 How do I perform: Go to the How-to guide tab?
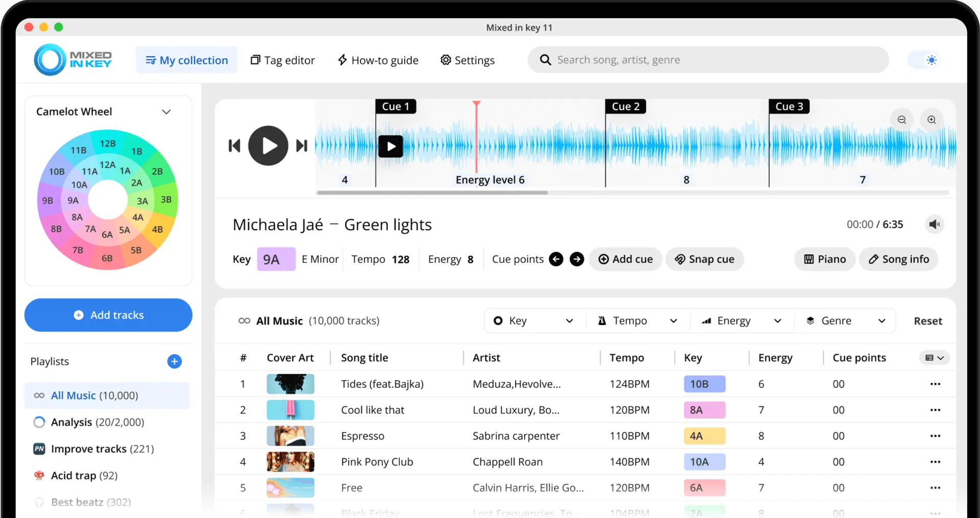pyautogui.click(x=378, y=60)
